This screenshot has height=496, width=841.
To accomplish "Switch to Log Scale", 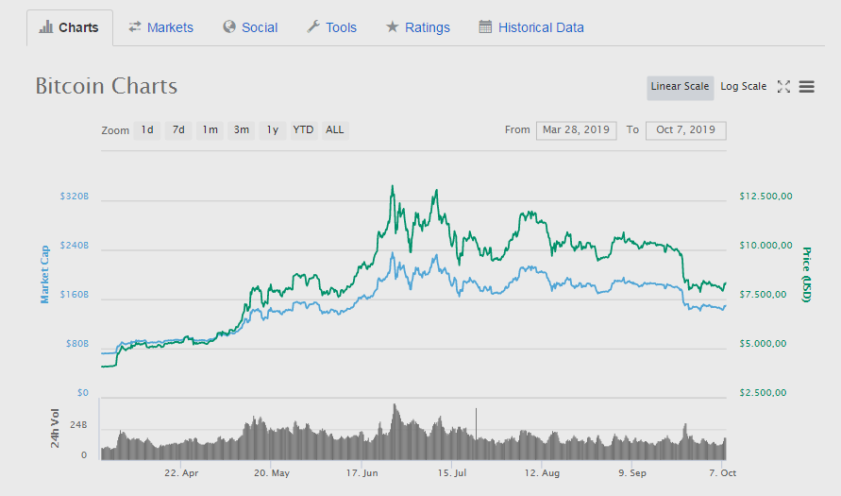I will (743, 87).
